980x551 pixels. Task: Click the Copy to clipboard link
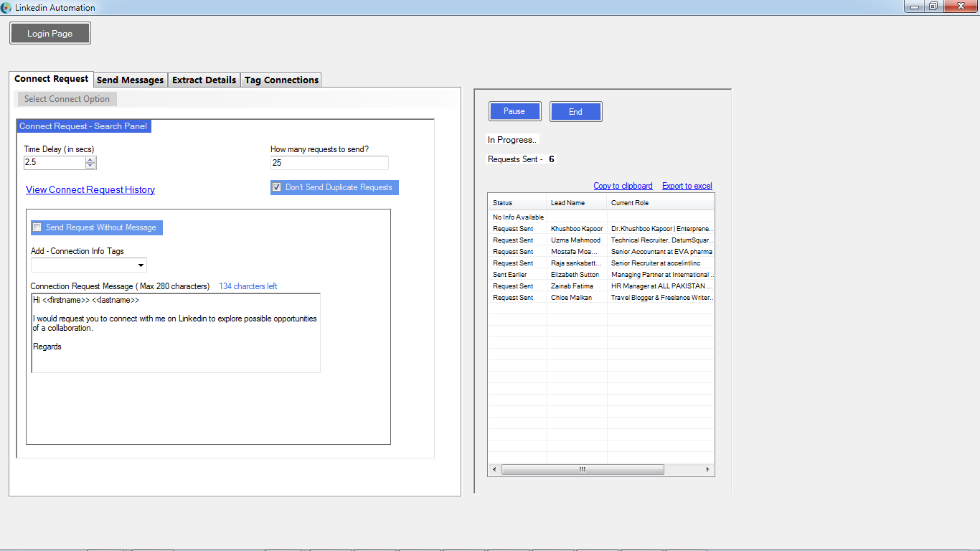623,186
